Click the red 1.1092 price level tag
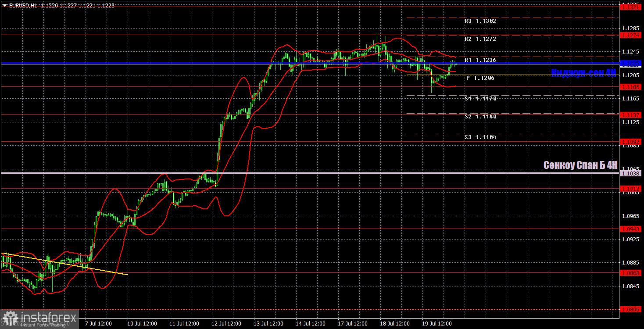 631,142
